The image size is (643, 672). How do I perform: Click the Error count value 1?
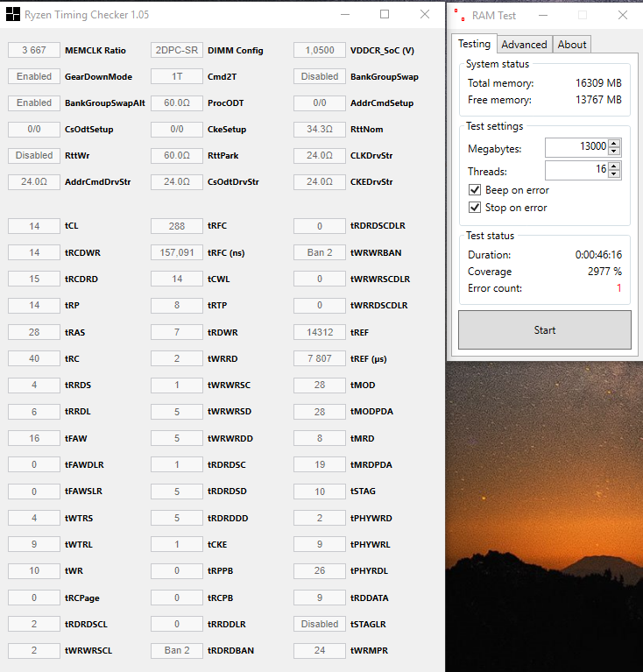(619, 288)
